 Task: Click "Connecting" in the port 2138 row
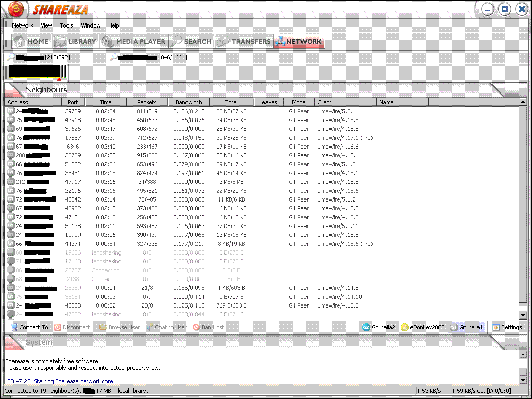(x=105, y=279)
